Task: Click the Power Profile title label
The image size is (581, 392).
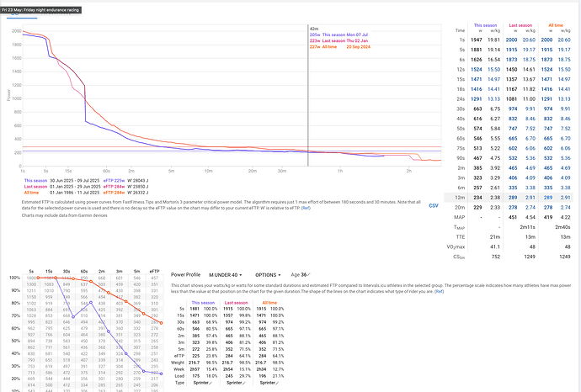Action: pyautogui.click(x=186, y=274)
